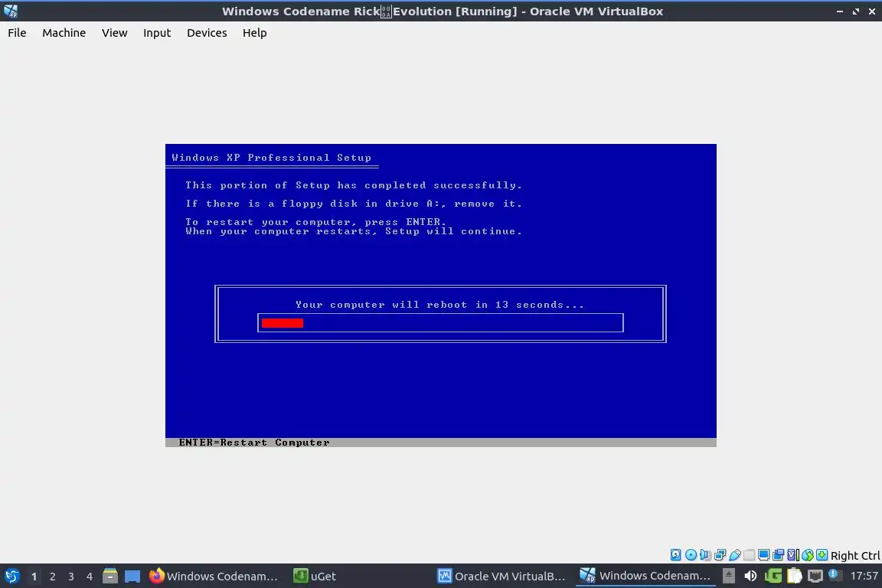This screenshot has height=588, width=882.
Task: Click 'Your computer will reboot in 13 seconds' text
Action: point(440,305)
